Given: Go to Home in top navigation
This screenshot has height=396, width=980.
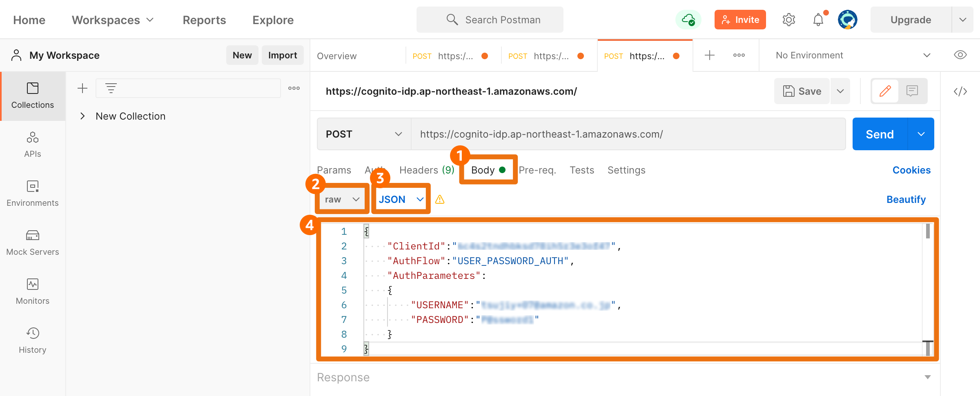Looking at the screenshot, I should 29,20.
